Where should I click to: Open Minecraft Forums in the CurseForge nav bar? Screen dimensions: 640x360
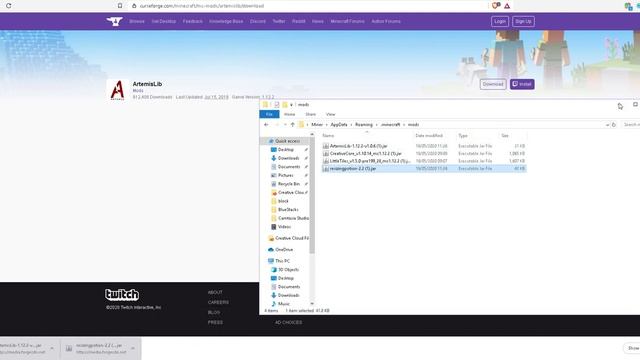point(347,21)
